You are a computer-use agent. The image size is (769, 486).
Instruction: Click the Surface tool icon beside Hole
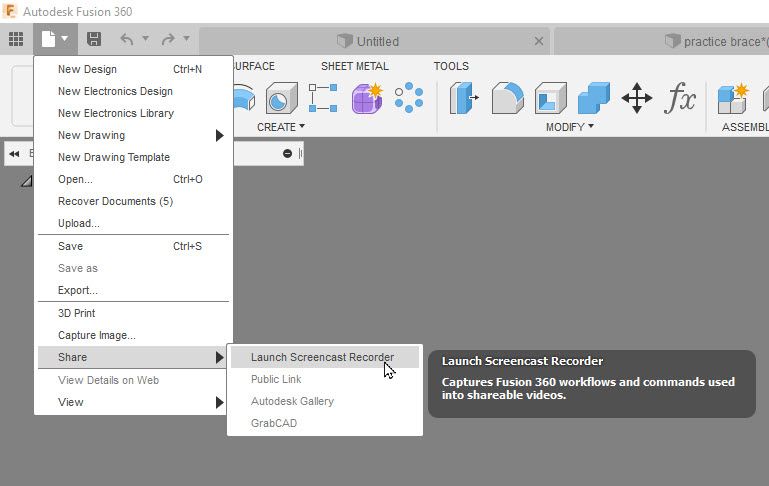tap(244, 98)
